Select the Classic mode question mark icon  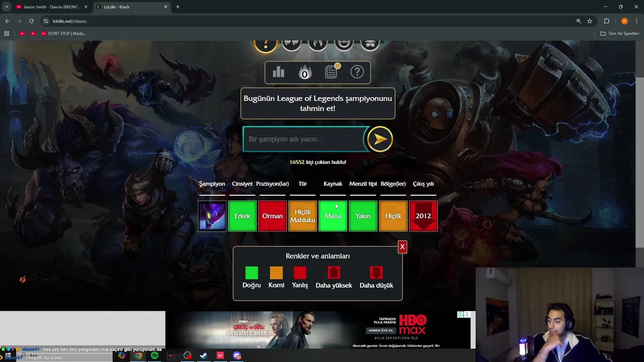(266, 45)
